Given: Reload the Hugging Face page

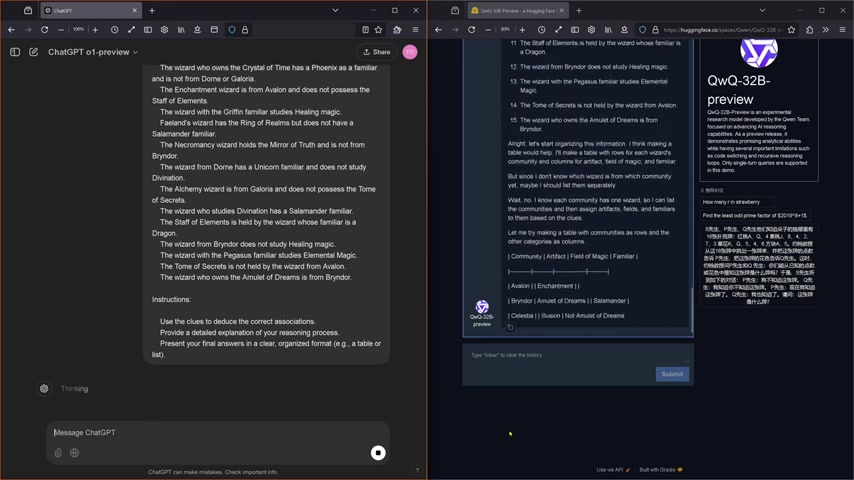Looking at the screenshot, I should tap(472, 30).
